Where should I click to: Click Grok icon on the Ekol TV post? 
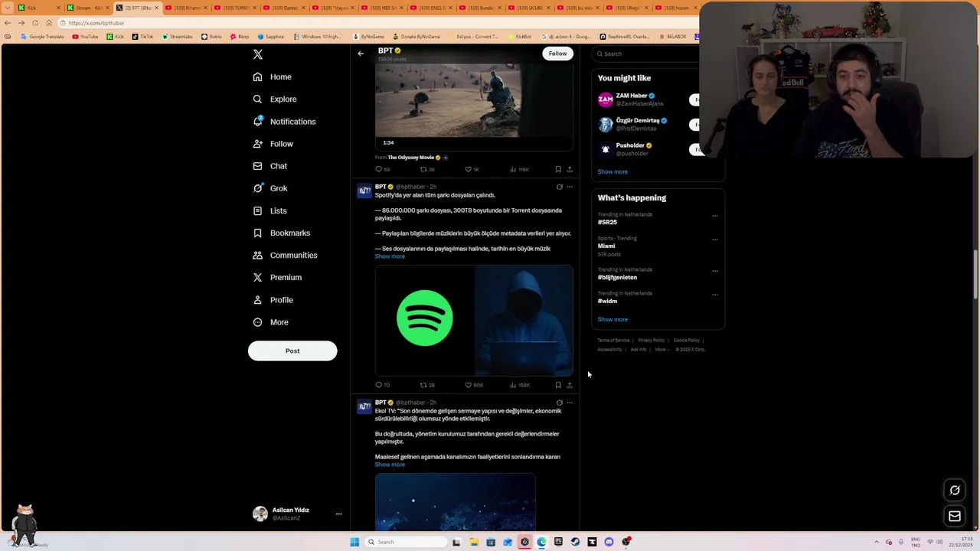[x=560, y=403]
